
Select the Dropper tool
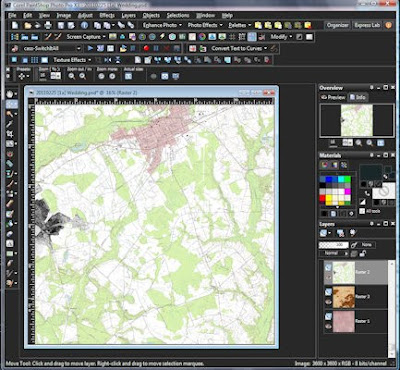[x=10, y=124]
